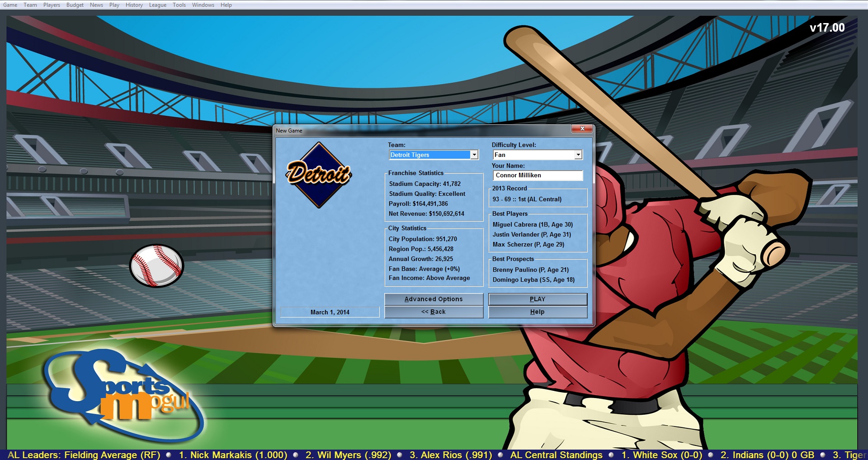Click the March 1, 2014 date display
868x460 pixels.
pos(330,312)
